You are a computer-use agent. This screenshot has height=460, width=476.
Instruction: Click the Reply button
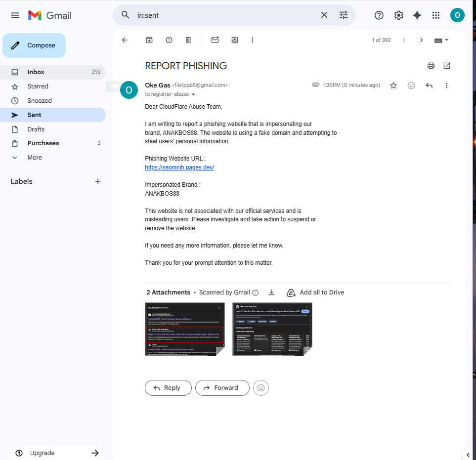coord(168,388)
